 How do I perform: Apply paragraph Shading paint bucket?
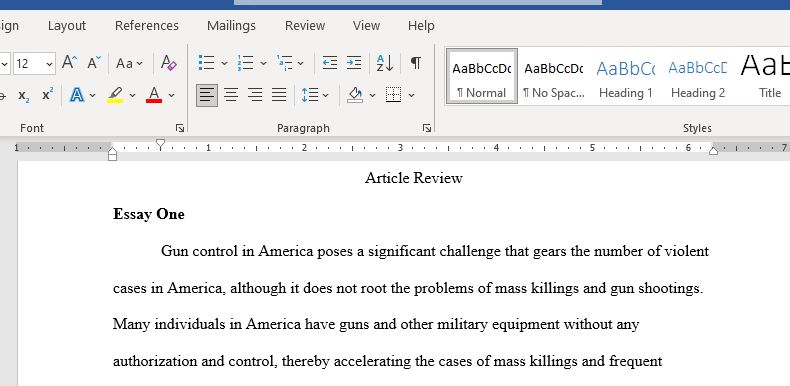pyautogui.click(x=355, y=95)
